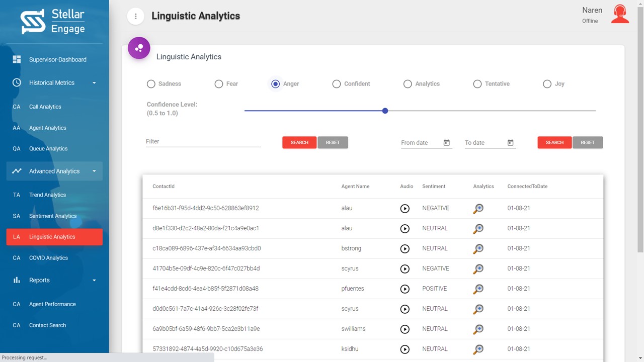The width and height of the screenshot is (644, 362).
Task: Open the To date calendar picker icon
Action: click(510, 143)
